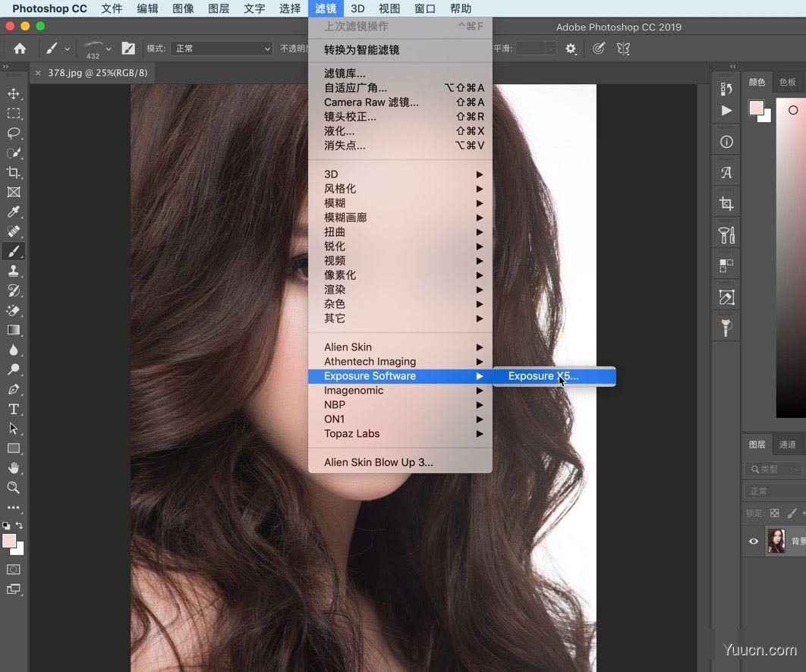Image resolution: width=806 pixels, height=672 pixels.
Task: Click foreground swatch in 颜色 panel
Action: click(x=756, y=108)
